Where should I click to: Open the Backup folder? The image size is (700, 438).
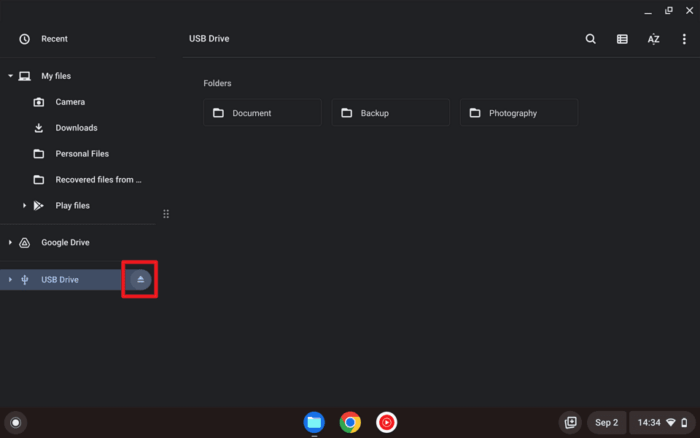click(x=391, y=113)
